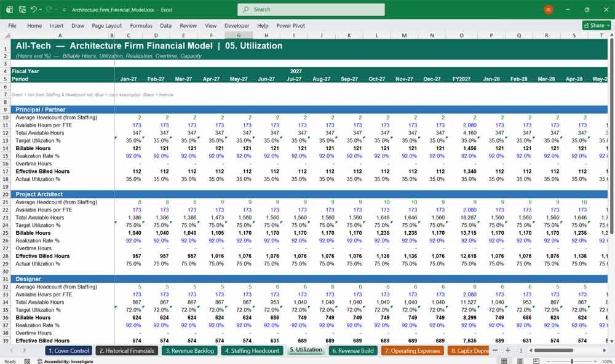Select the 5. Utilization sheet tab
The width and height of the screenshot is (615, 364).
(x=306, y=350)
